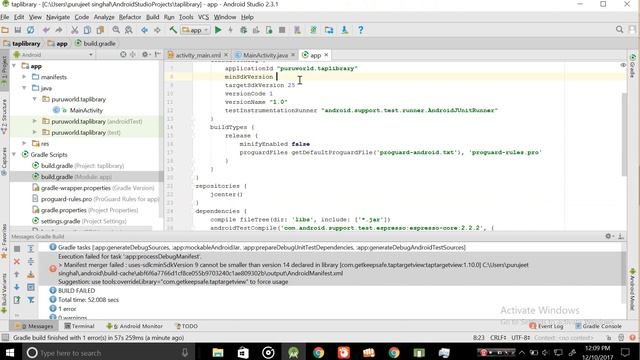Click the editor vertical scrollbar
Image resolution: width=640 pixels, height=360 pixels.
[x=624, y=135]
